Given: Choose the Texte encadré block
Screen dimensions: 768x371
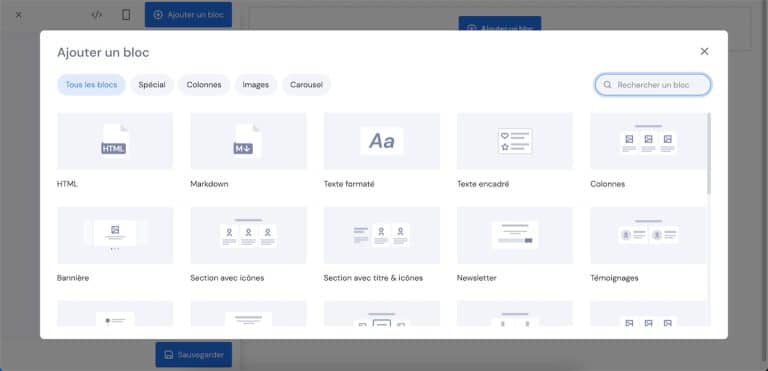Looking at the screenshot, I should pyautogui.click(x=515, y=141).
